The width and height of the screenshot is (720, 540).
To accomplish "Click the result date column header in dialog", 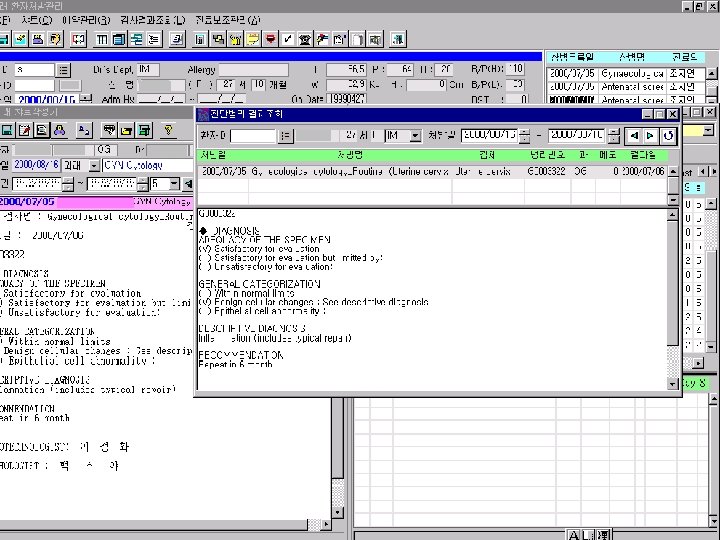I will 643,155.
